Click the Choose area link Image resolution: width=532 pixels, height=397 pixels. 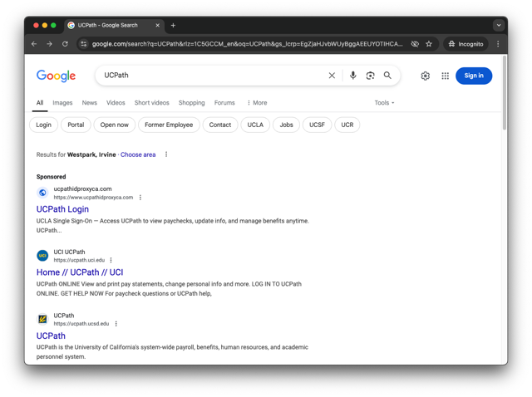(138, 154)
